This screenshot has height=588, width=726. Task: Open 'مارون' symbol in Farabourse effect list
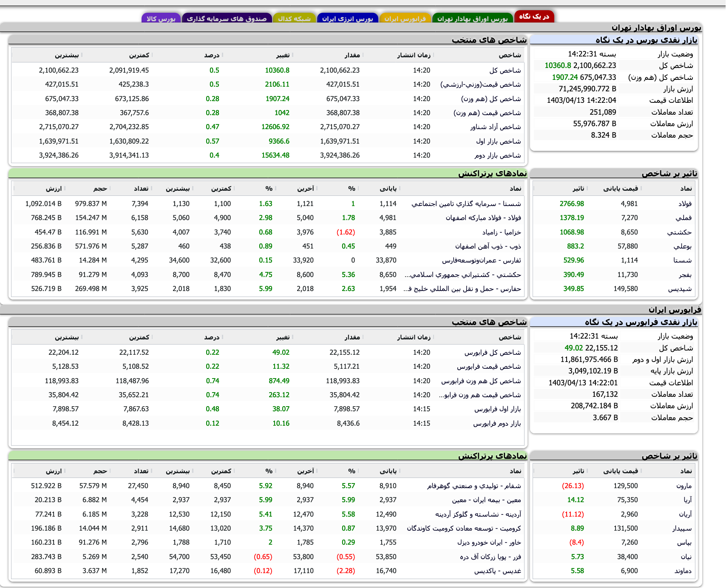pos(683,486)
